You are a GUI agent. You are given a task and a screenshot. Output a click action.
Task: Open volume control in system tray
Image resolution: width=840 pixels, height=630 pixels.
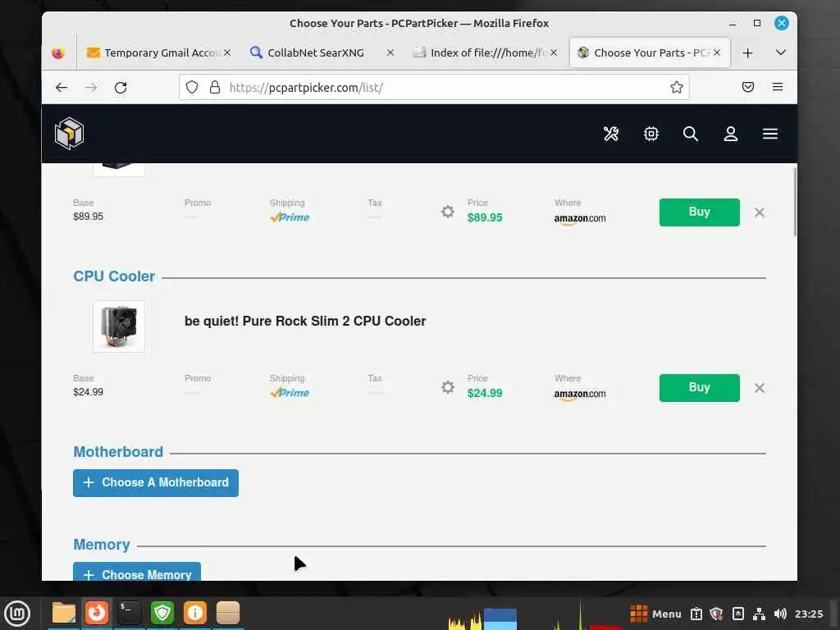pos(780,614)
